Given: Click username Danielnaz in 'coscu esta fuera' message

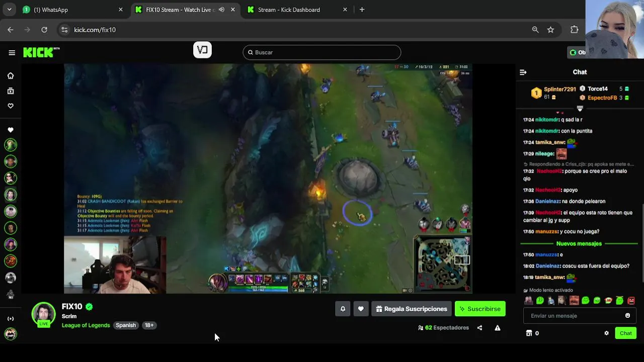Looking at the screenshot, I should point(547,266).
